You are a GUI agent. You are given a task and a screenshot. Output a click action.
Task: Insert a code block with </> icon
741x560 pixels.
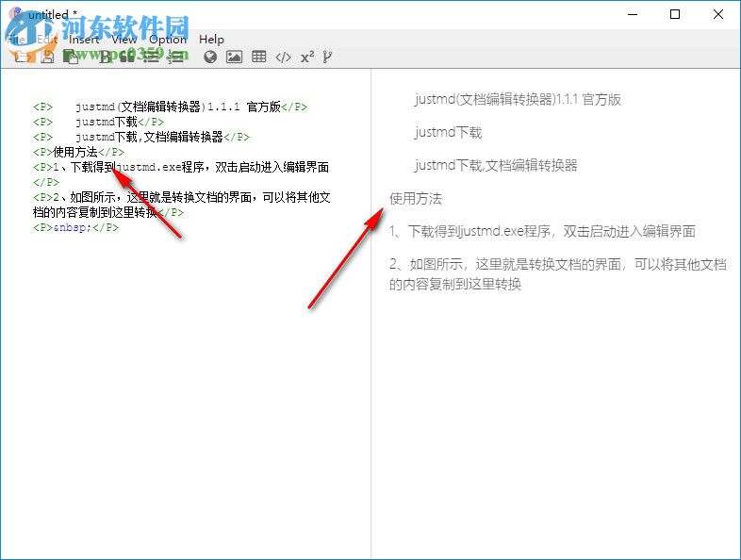coord(283,58)
